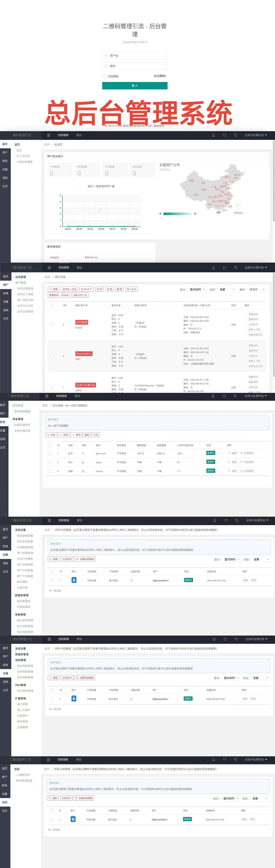Click the 重置密码: 123456 button
Image resolution: width=275 pixels, height=868 pixels.
(x=59, y=295)
